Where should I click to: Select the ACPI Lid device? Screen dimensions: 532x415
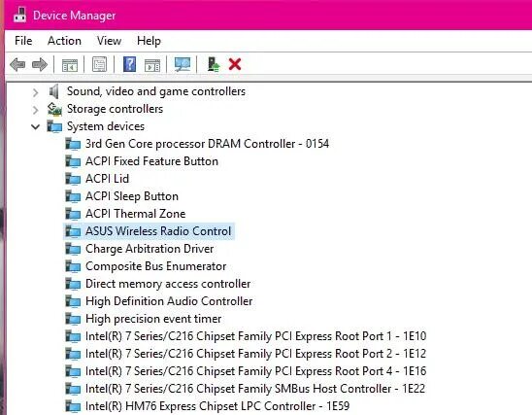[107, 179]
